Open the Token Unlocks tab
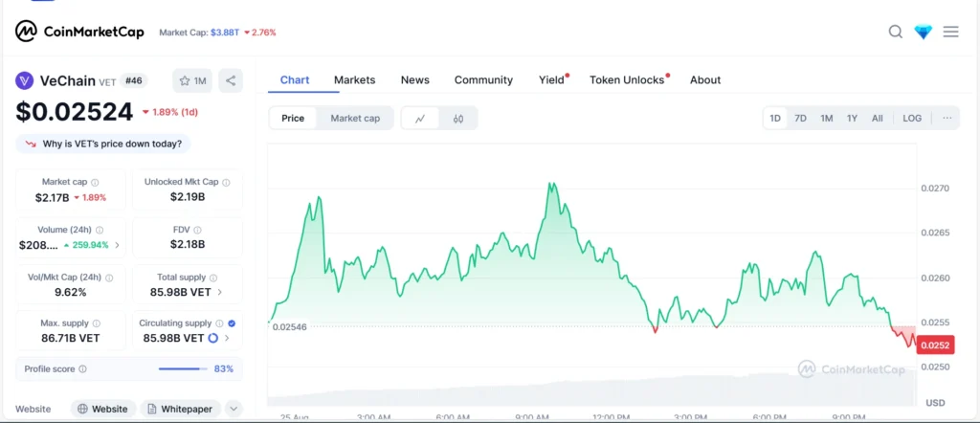Image resolution: width=980 pixels, height=423 pixels. pos(627,80)
